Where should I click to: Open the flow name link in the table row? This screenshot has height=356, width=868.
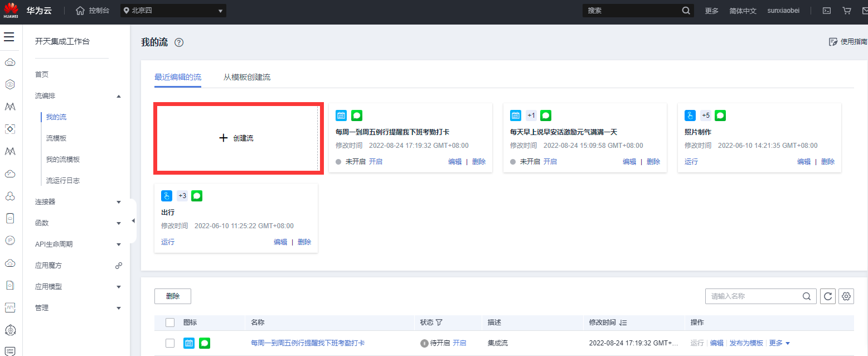pyautogui.click(x=308, y=343)
